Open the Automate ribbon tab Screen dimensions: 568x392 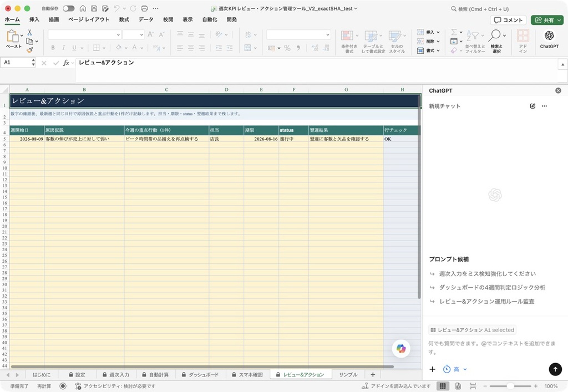click(x=209, y=19)
